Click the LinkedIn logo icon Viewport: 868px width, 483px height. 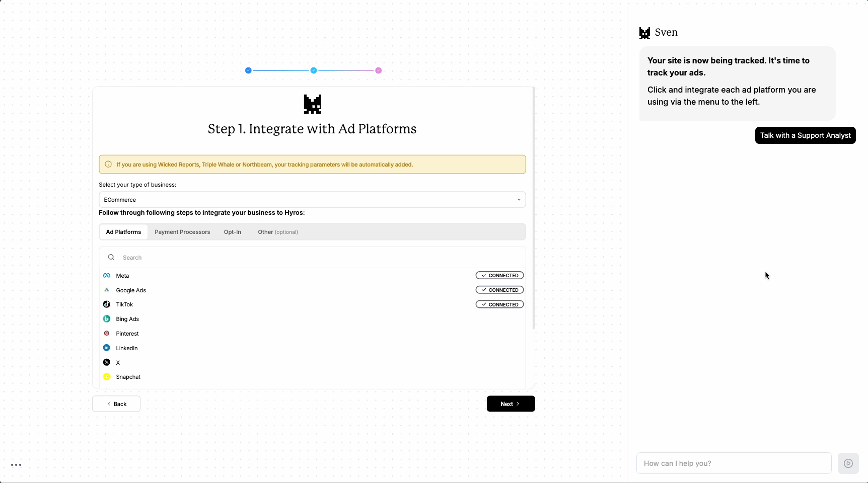pos(107,348)
